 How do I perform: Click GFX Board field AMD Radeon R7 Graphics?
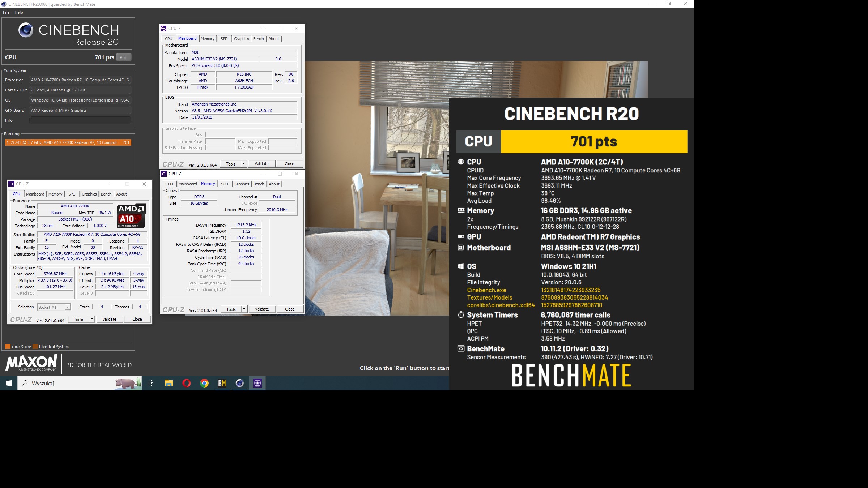(80, 110)
